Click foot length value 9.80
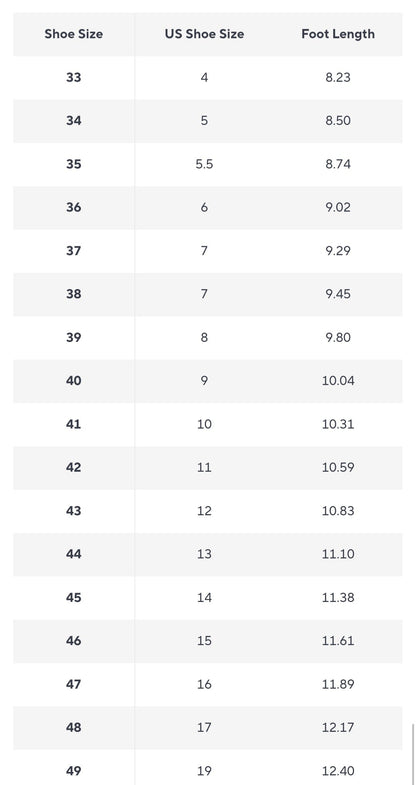Screen dimensions: 416x785 click(x=338, y=337)
